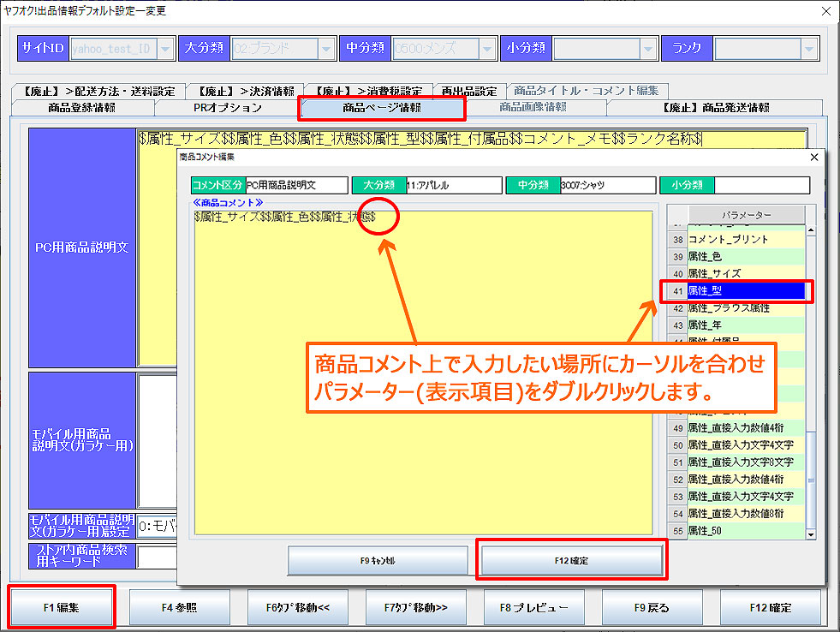This screenshot has height=632, width=840.
Task: Select the 商品登録情報 tab
Action: (82, 108)
